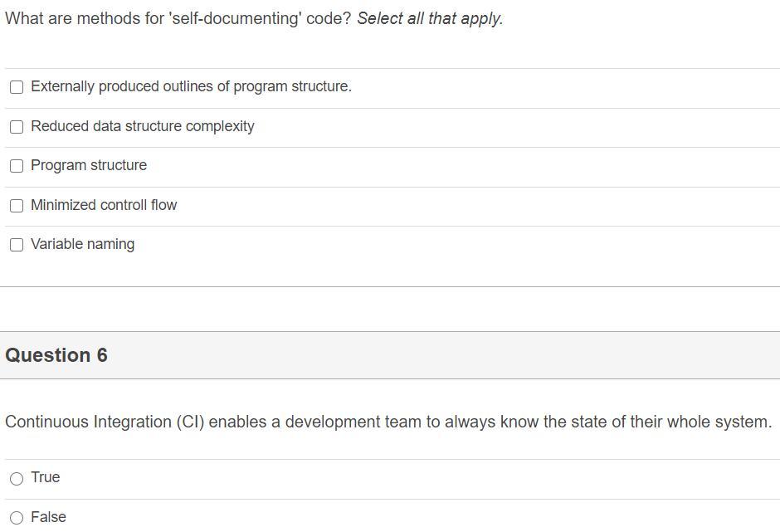
Task: Check 'Externally produced outlines of program structure'
Action: tap(17, 86)
